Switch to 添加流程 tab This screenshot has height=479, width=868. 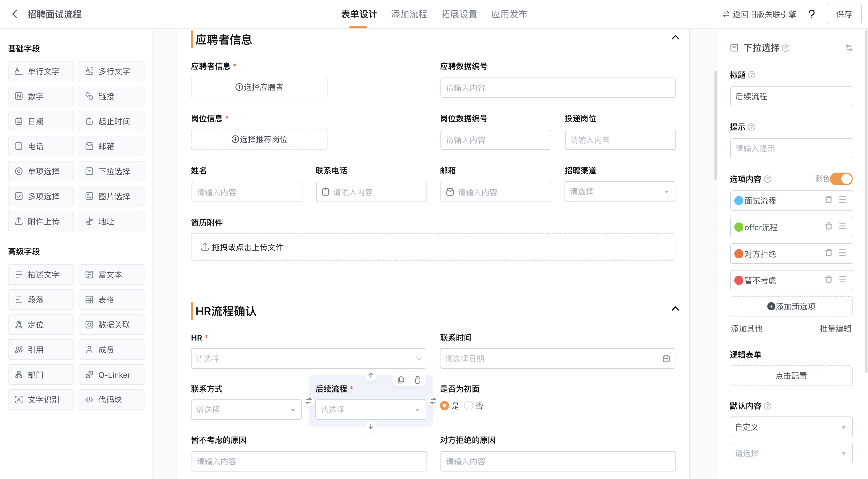[409, 14]
